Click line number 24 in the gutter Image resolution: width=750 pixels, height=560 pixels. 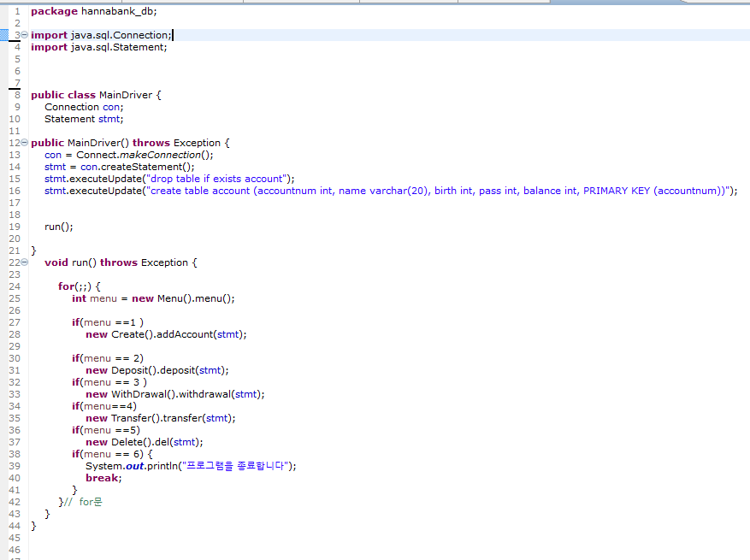(15, 286)
